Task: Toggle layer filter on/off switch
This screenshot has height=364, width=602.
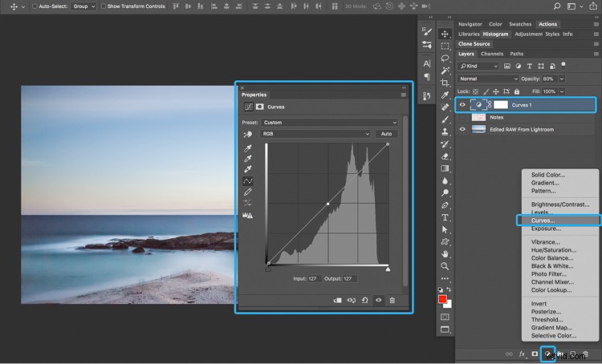Action: 563,65
